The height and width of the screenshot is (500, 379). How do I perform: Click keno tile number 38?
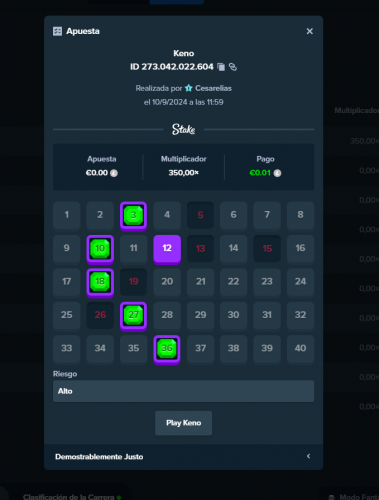pyautogui.click(x=234, y=348)
